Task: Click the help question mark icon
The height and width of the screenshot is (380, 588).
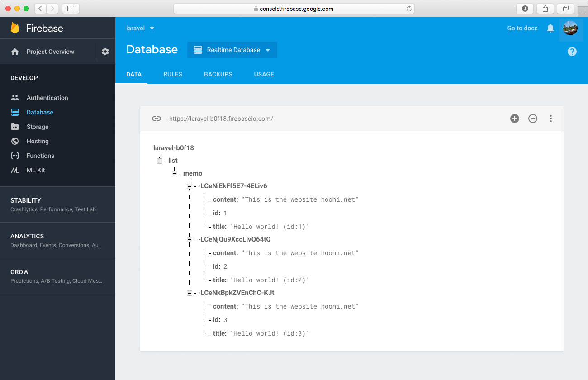Action: (x=572, y=52)
